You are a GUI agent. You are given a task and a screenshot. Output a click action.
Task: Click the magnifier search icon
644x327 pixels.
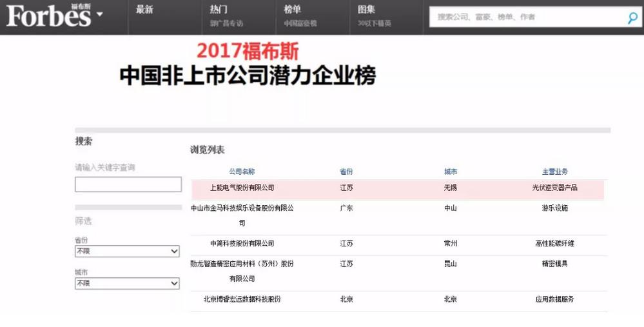pos(632,18)
